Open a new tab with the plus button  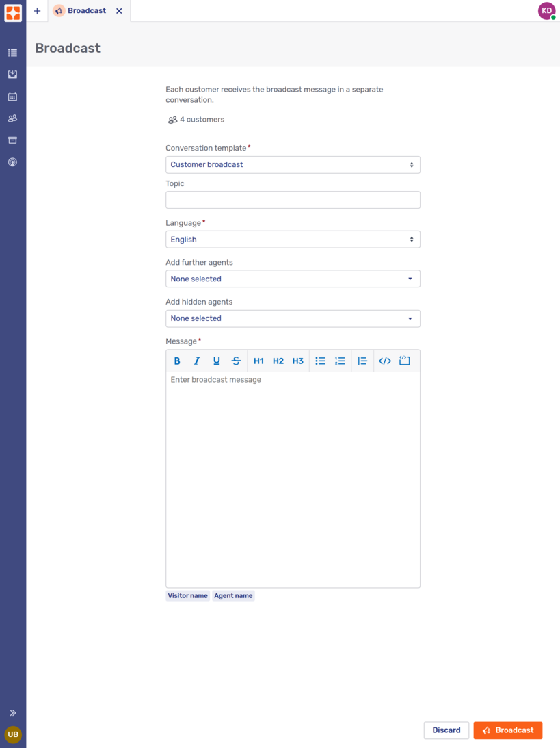pos(37,10)
